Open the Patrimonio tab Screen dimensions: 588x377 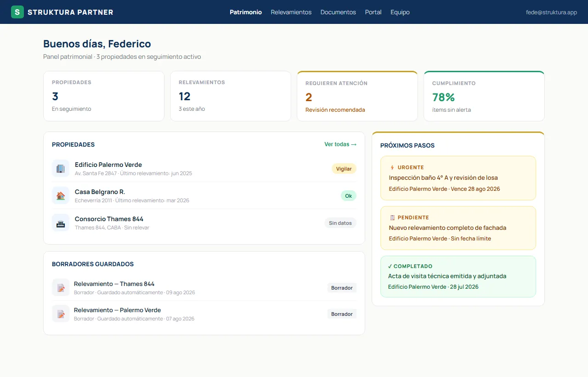[246, 12]
